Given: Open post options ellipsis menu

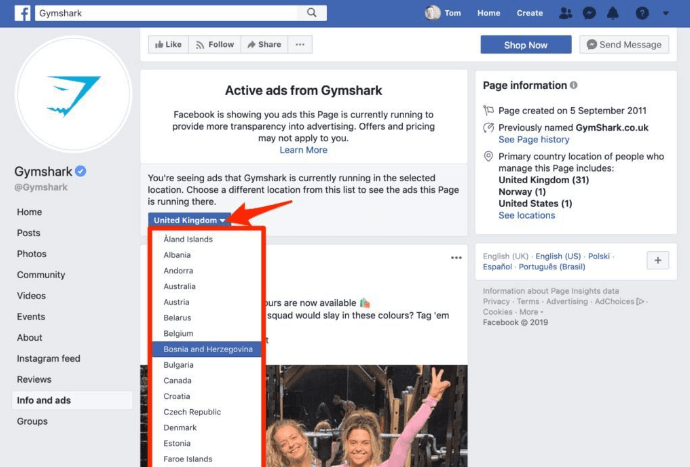Looking at the screenshot, I should (x=456, y=258).
